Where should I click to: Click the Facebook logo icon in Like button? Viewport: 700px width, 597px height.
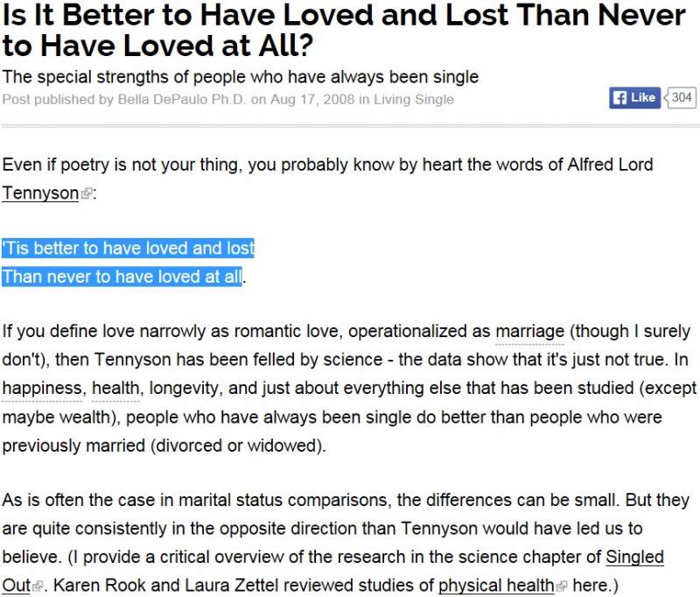(x=619, y=98)
